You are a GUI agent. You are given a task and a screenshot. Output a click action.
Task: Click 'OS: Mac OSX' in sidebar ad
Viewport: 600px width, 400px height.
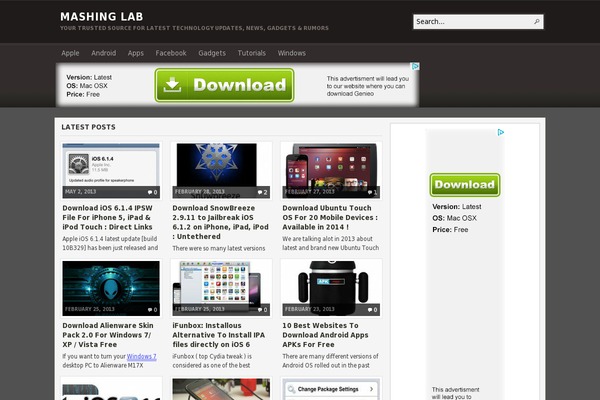(455, 218)
